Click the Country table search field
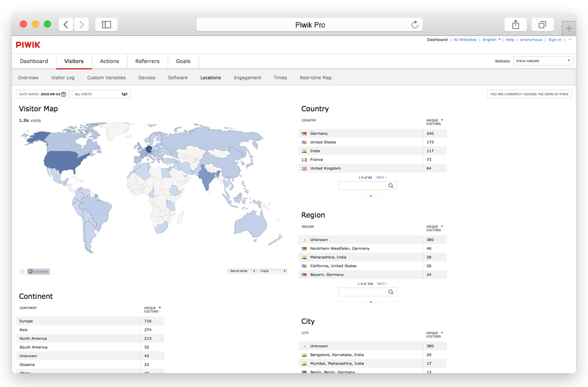This screenshot has width=588, height=387. click(x=367, y=185)
